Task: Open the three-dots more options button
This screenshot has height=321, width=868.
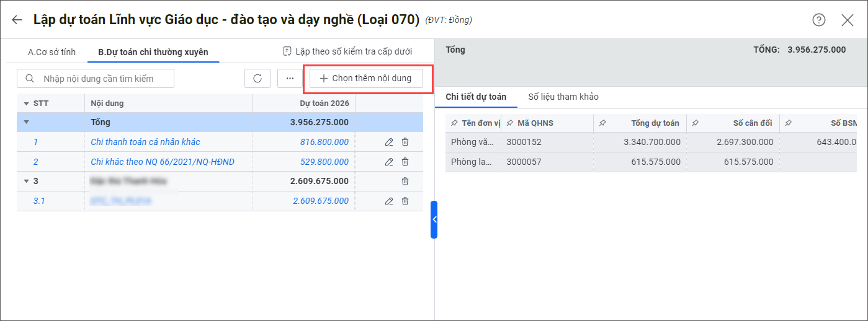Action: click(290, 79)
